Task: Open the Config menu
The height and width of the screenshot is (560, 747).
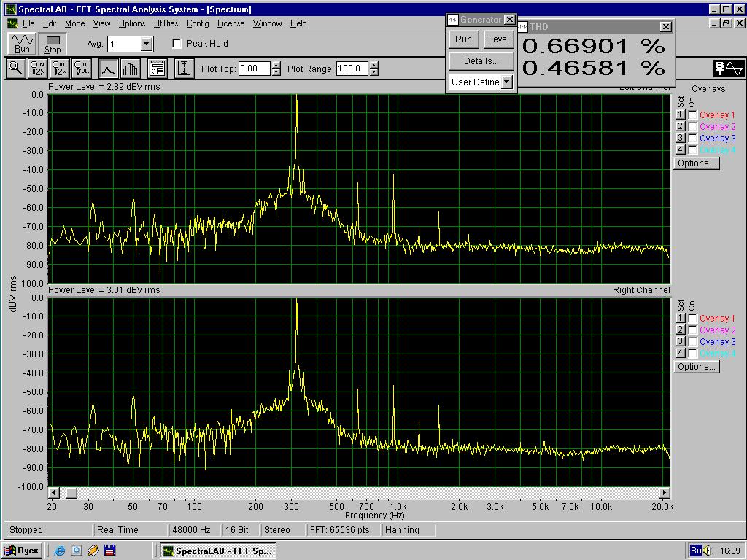Action: [x=198, y=23]
